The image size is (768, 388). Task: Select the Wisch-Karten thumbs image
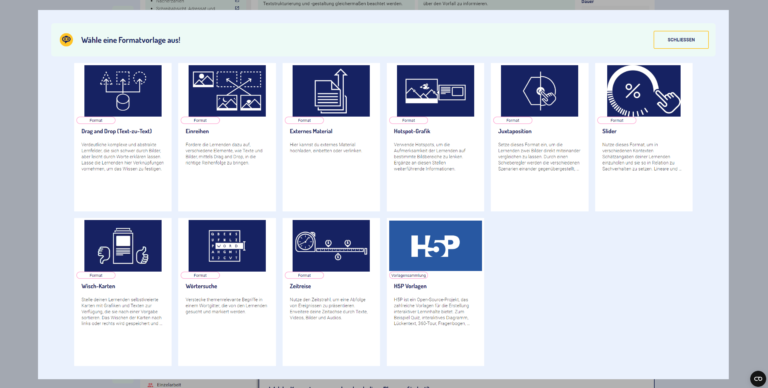pos(123,245)
